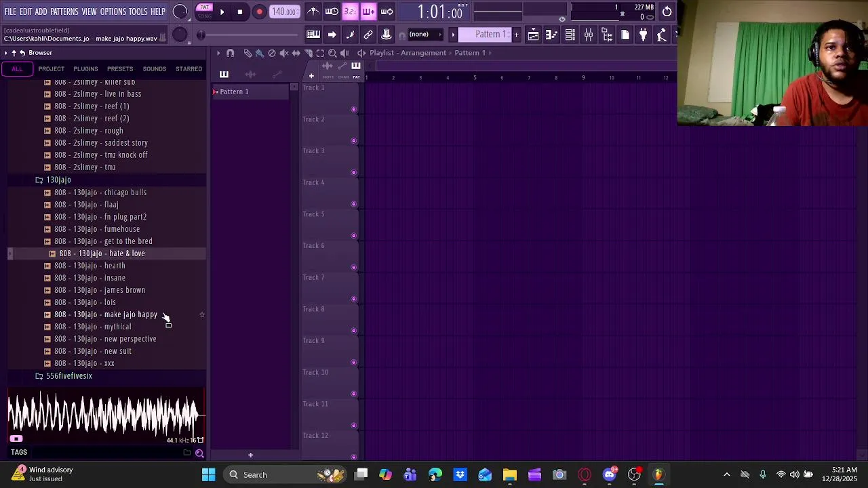
Task: Arm the red record button
Action: click(x=259, y=12)
